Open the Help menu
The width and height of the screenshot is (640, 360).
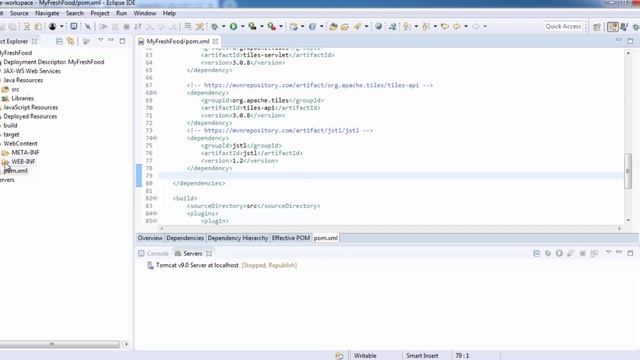click(169, 13)
